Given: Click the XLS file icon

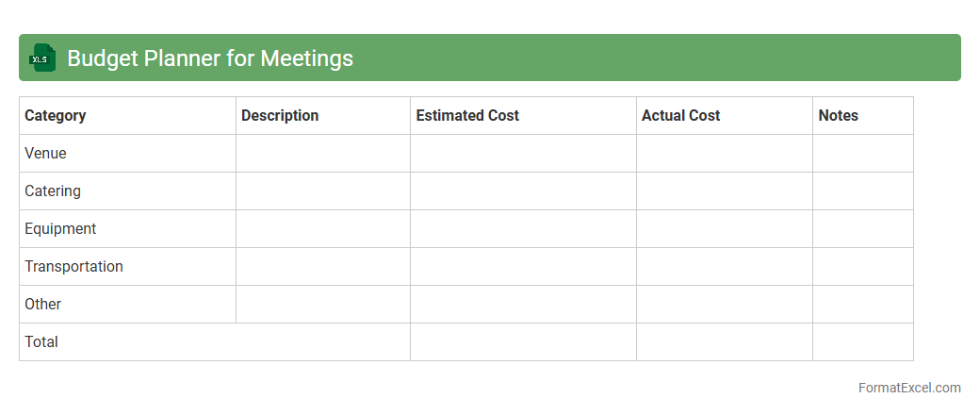Looking at the screenshot, I should click(x=42, y=58).
